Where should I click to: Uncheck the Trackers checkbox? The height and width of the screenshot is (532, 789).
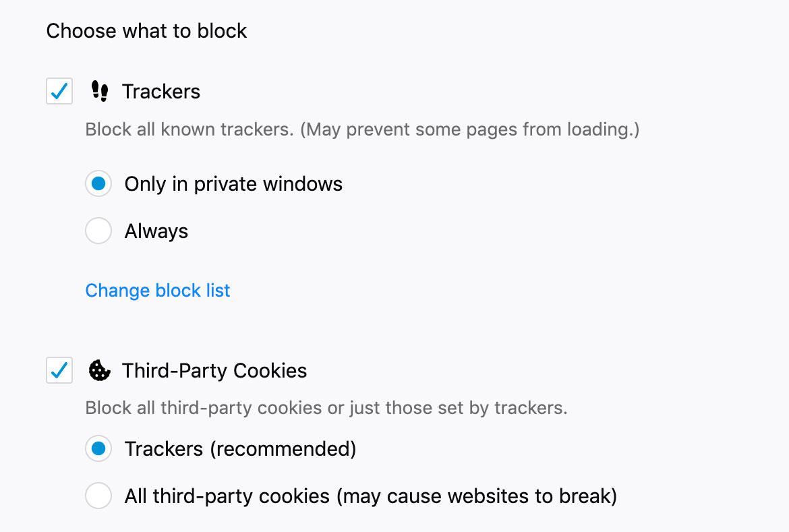point(59,91)
